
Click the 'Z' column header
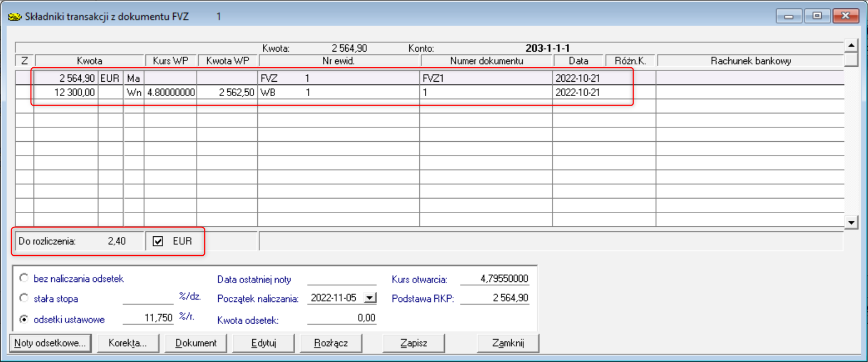click(x=24, y=61)
